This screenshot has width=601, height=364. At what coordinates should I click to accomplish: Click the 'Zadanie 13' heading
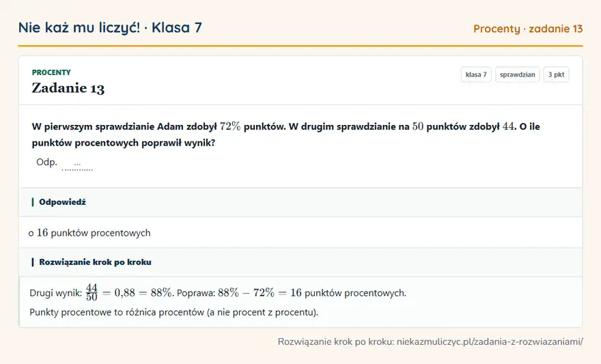click(x=68, y=88)
